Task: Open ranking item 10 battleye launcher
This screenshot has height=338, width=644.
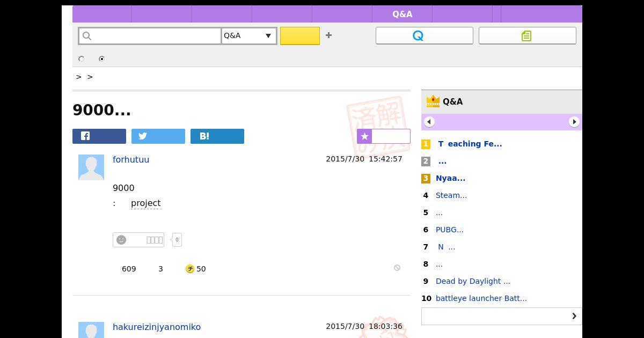Action: click(481, 298)
